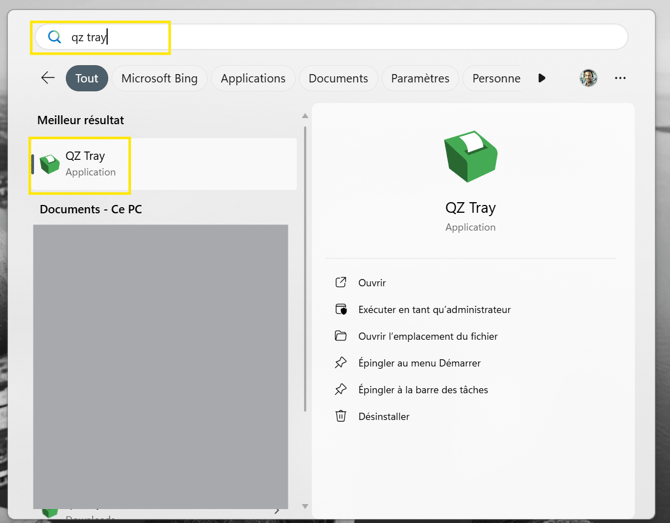Open the user profile avatar

(588, 78)
